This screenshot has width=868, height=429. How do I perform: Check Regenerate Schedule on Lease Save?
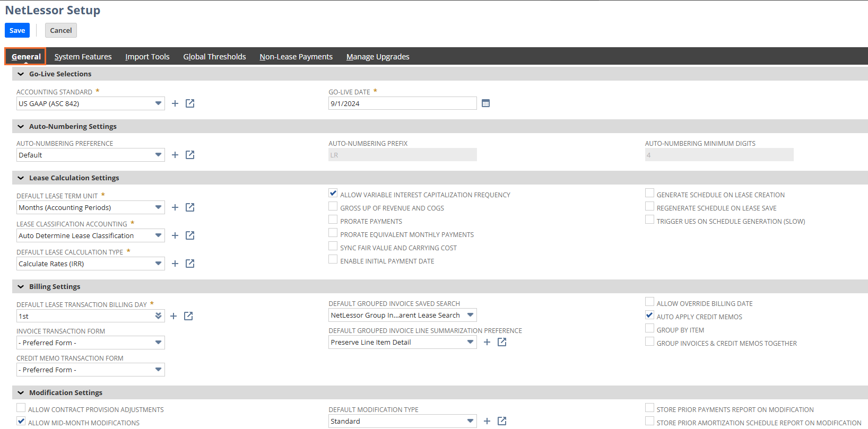(x=649, y=206)
